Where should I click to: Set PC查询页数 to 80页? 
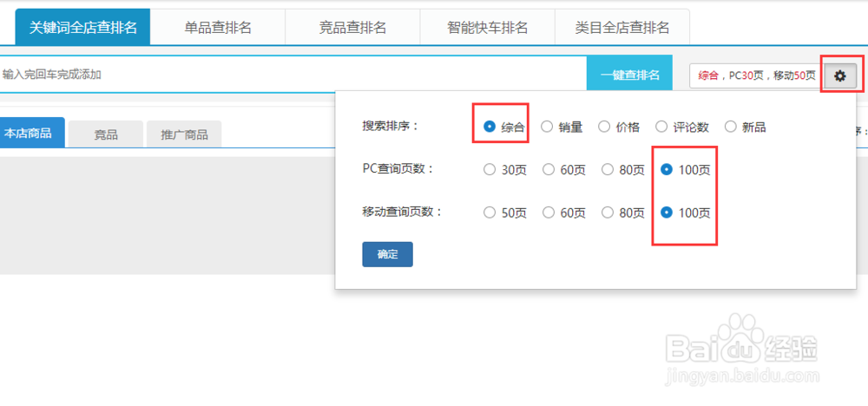click(x=608, y=169)
